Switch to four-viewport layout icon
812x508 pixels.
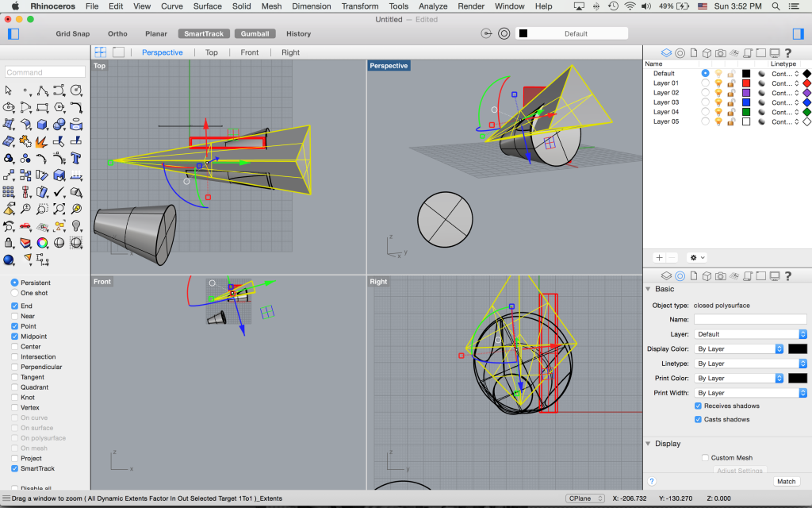tap(101, 52)
